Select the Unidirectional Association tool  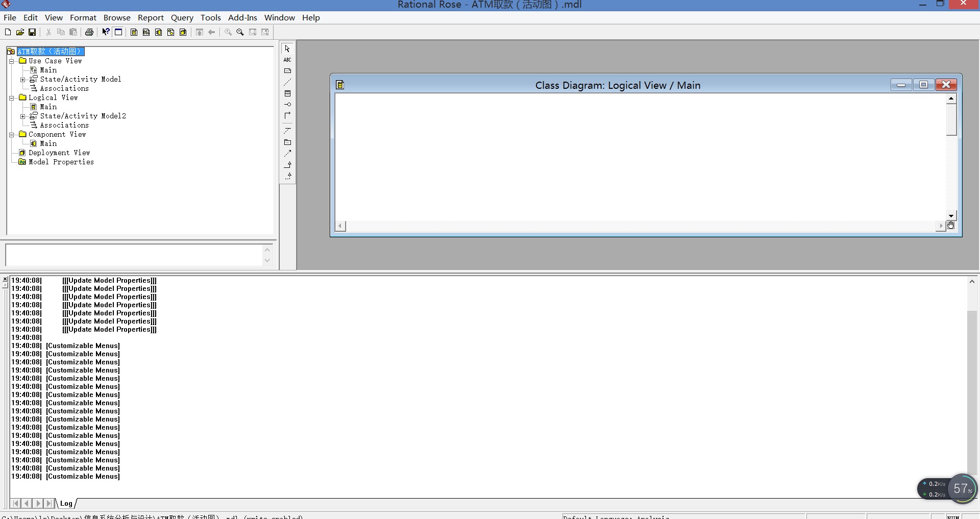pos(288,116)
